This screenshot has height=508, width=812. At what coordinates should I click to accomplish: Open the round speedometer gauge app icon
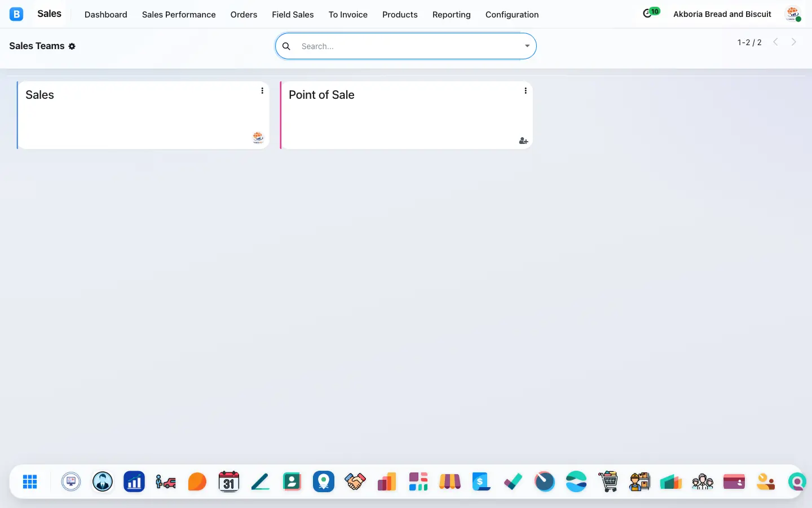coord(545,481)
